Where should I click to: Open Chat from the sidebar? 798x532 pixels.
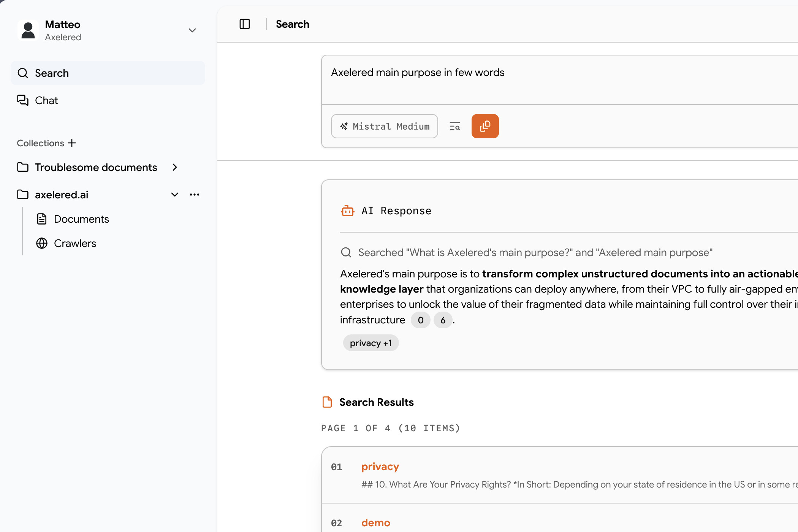click(x=46, y=100)
